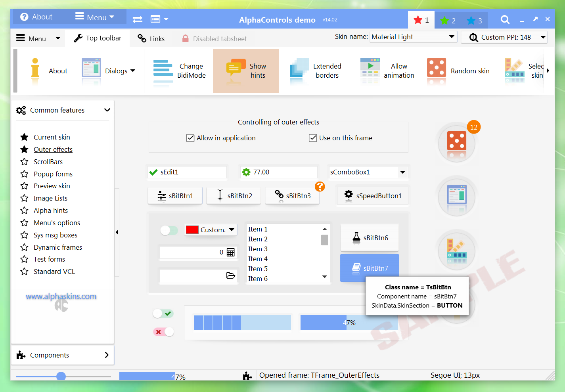565x392 pixels.
Task: Expand the Components section
Action: 107,355
